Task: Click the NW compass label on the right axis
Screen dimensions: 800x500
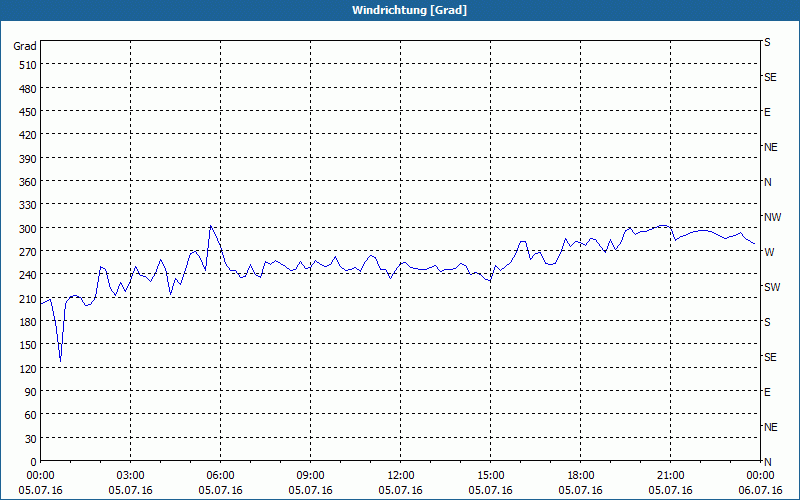Action: click(772, 217)
